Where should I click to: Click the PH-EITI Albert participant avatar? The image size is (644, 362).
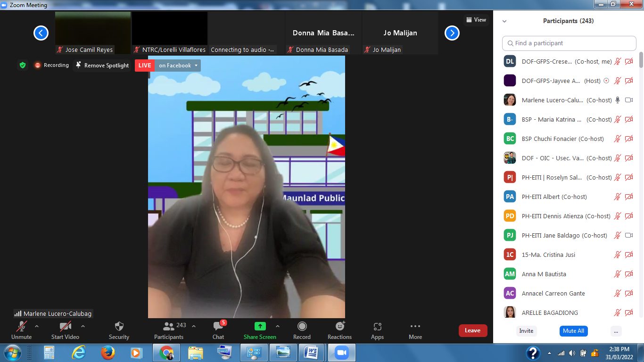pos(510,197)
